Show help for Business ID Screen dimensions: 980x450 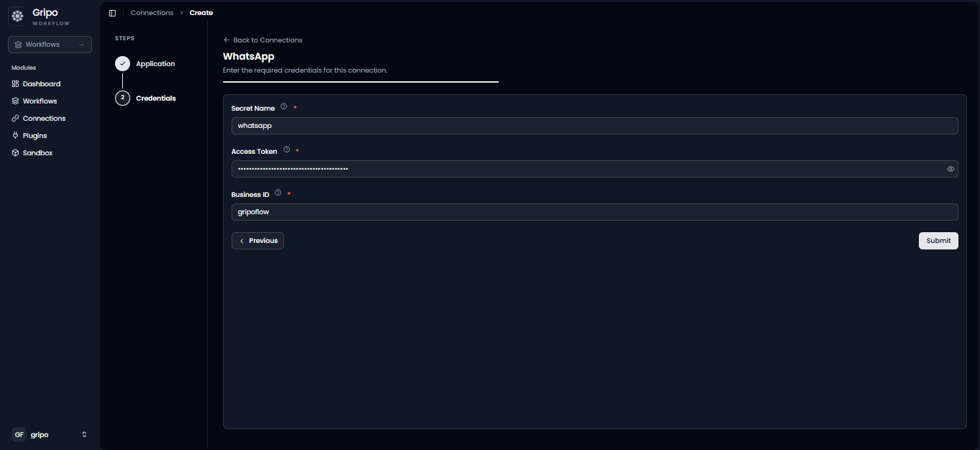coord(278,193)
